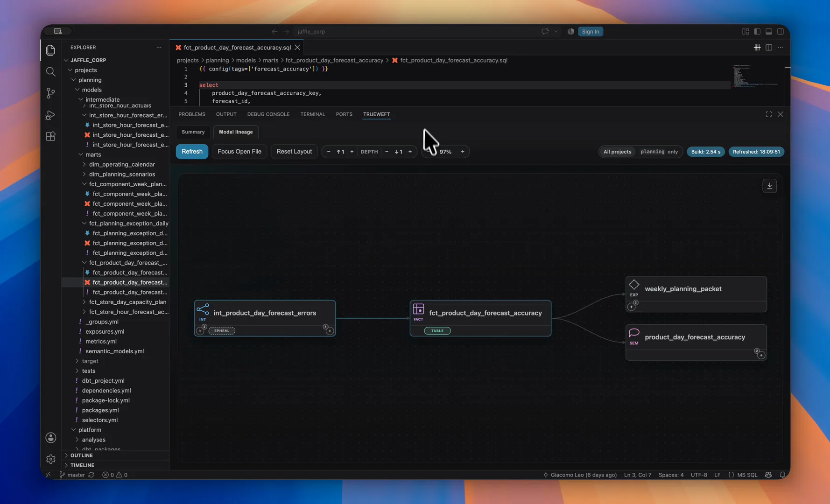Image resolution: width=830 pixels, height=504 pixels.
Task: Switch to the PROBLEMS panel tab
Action: [192, 114]
